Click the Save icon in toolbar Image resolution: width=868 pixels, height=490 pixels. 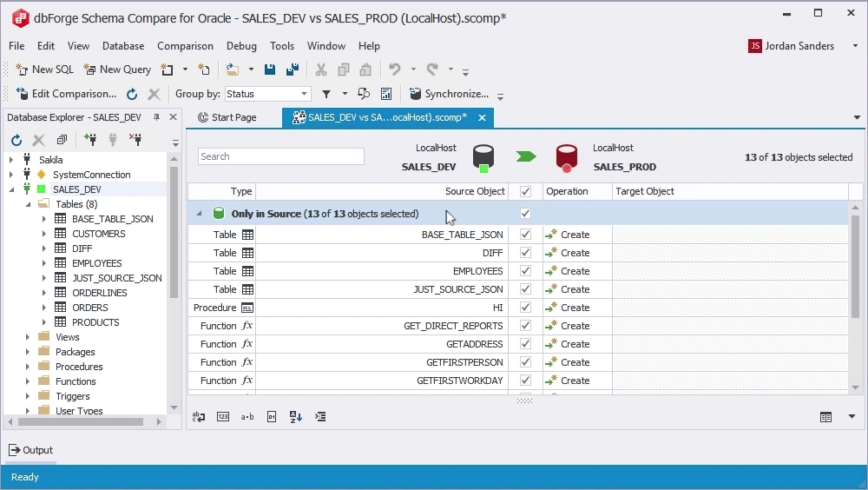[270, 70]
